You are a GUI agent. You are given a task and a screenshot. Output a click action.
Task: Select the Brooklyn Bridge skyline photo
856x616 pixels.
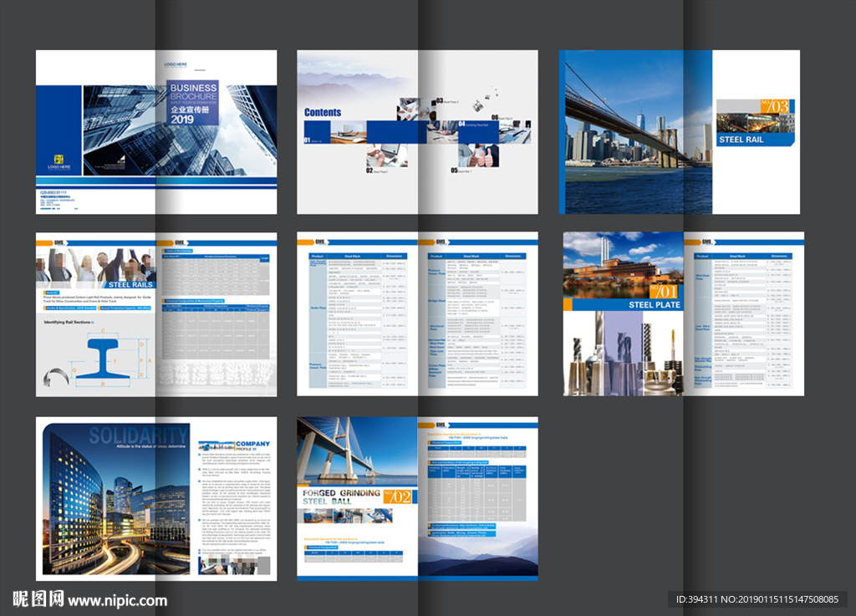coord(638,131)
